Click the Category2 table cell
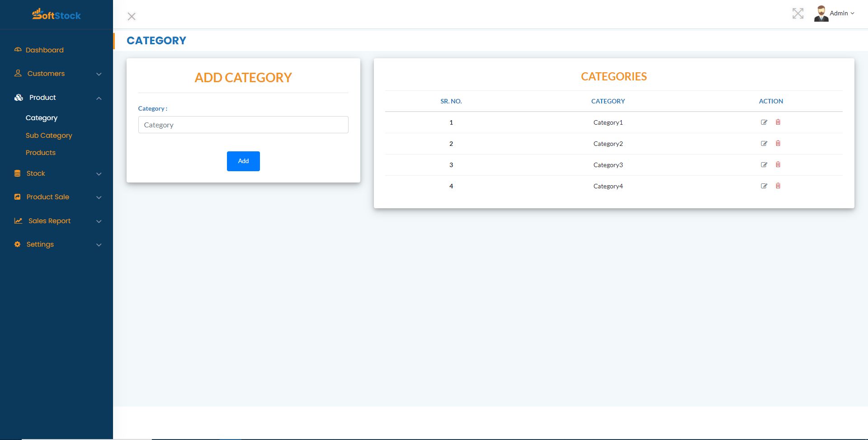The height and width of the screenshot is (440, 868). [x=608, y=144]
